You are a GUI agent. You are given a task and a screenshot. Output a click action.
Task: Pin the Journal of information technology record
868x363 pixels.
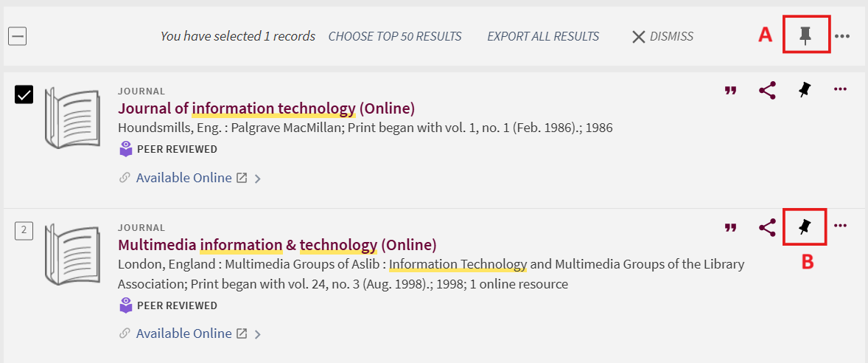tap(805, 90)
